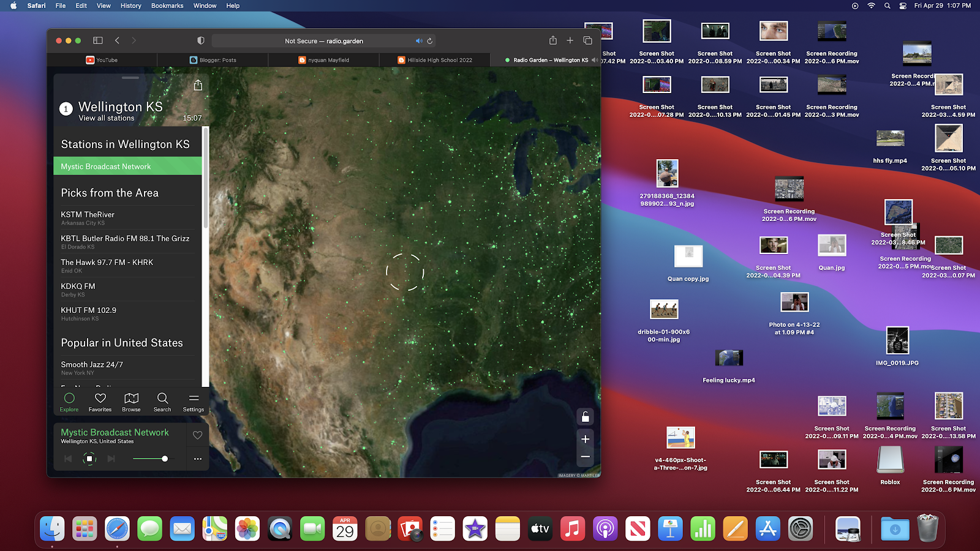The image size is (980, 551).
Task: Play KSTM TheRiver station
Action: (127, 217)
